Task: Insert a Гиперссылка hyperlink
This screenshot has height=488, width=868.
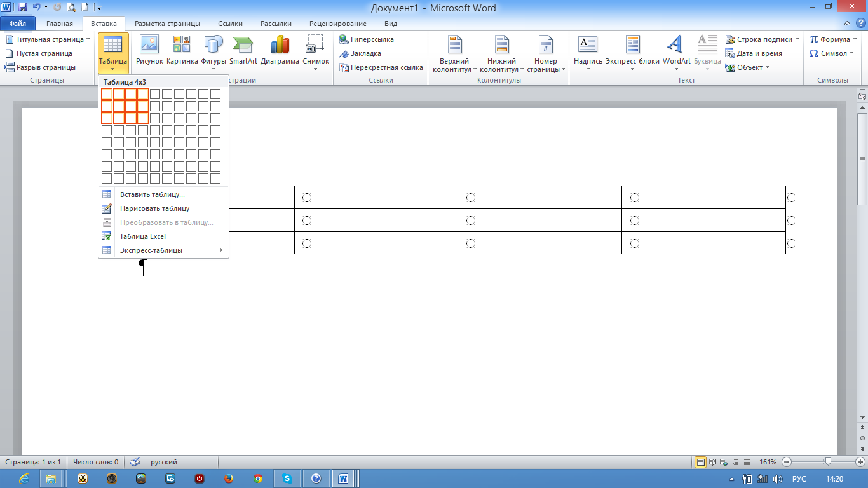Action: click(367, 39)
